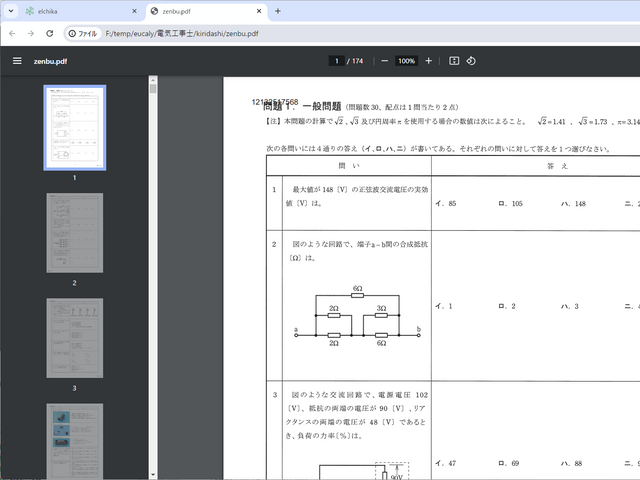Close the zenbu.pdf tab
Viewport: 640px width, 480px height.
[x=259, y=11]
